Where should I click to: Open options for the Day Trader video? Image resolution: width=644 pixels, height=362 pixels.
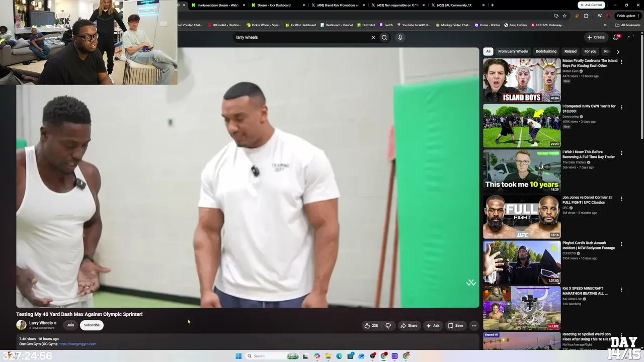[x=621, y=153]
